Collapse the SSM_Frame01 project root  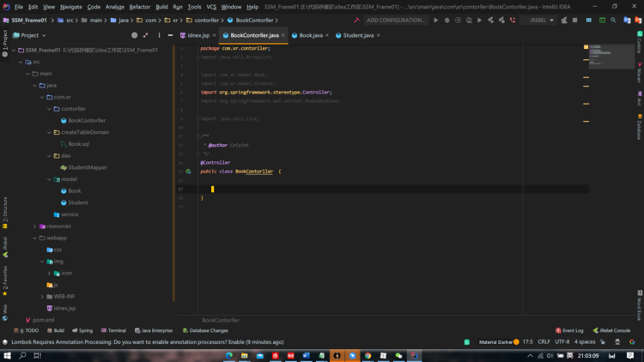click(14, 50)
